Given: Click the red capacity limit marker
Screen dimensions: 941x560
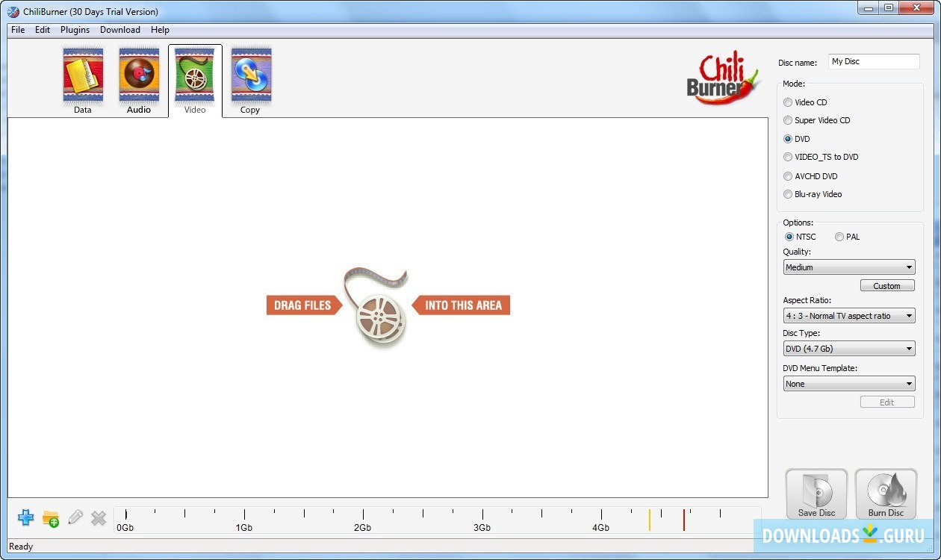Looking at the screenshot, I should 683,520.
